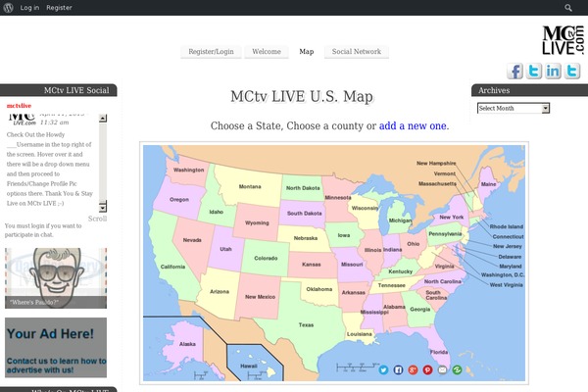This screenshot has height=392, width=588.
Task: Open the search magnifier in admin bar
Action: 568,8
